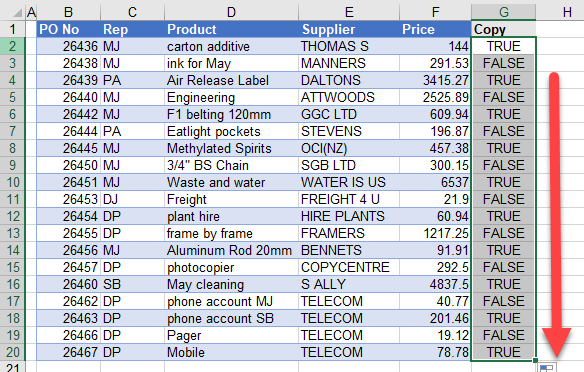Select the COPYCENTRE supplier cell
This screenshot has width=584, height=372.
tap(349, 267)
